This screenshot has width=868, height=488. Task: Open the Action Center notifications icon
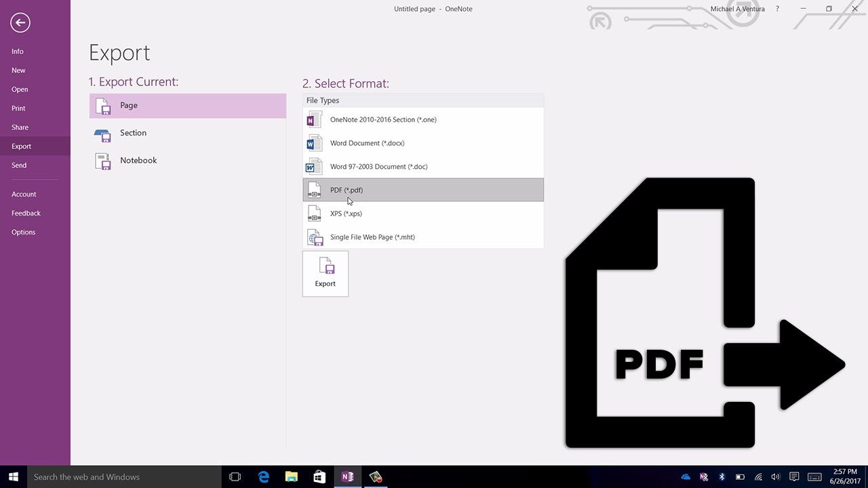[794, 477]
